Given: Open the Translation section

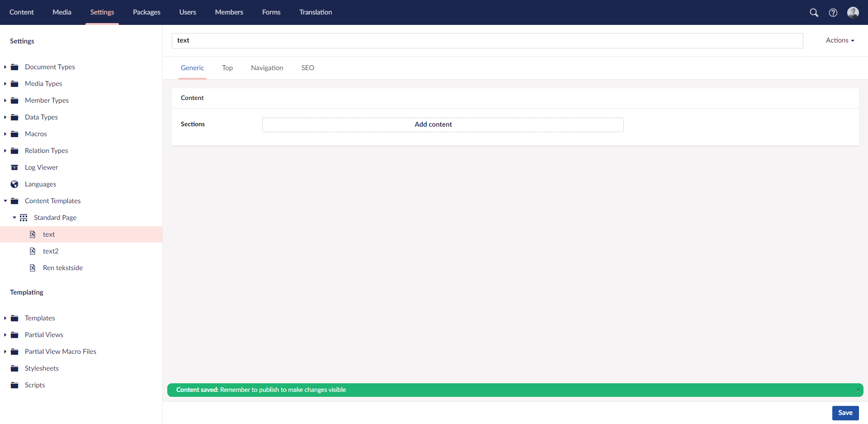Looking at the screenshot, I should pyautogui.click(x=315, y=12).
